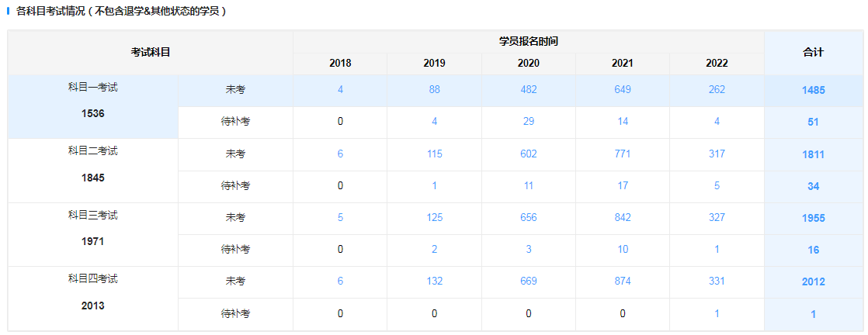Open 科目三 待补考 2022 value 1

click(x=717, y=250)
